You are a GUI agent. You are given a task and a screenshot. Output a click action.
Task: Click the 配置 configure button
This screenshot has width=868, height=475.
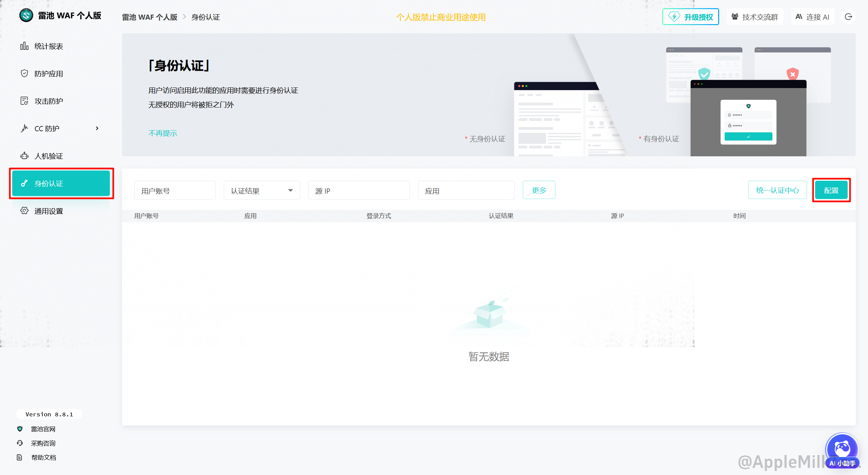tap(831, 191)
